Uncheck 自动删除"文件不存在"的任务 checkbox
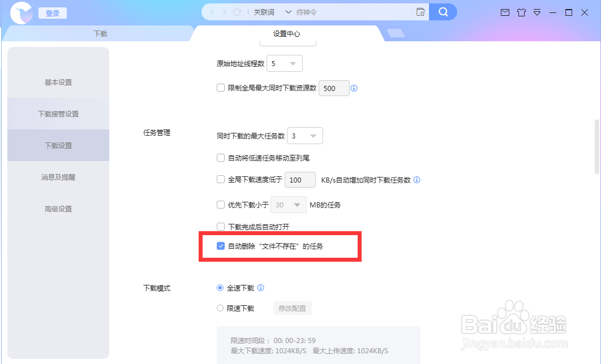This screenshot has width=601, height=364. tap(220, 246)
